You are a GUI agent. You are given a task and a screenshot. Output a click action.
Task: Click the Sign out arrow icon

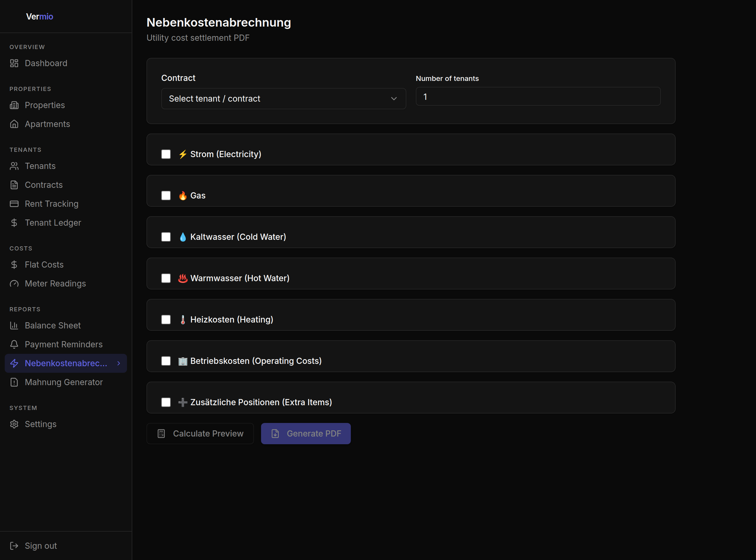tap(14, 546)
